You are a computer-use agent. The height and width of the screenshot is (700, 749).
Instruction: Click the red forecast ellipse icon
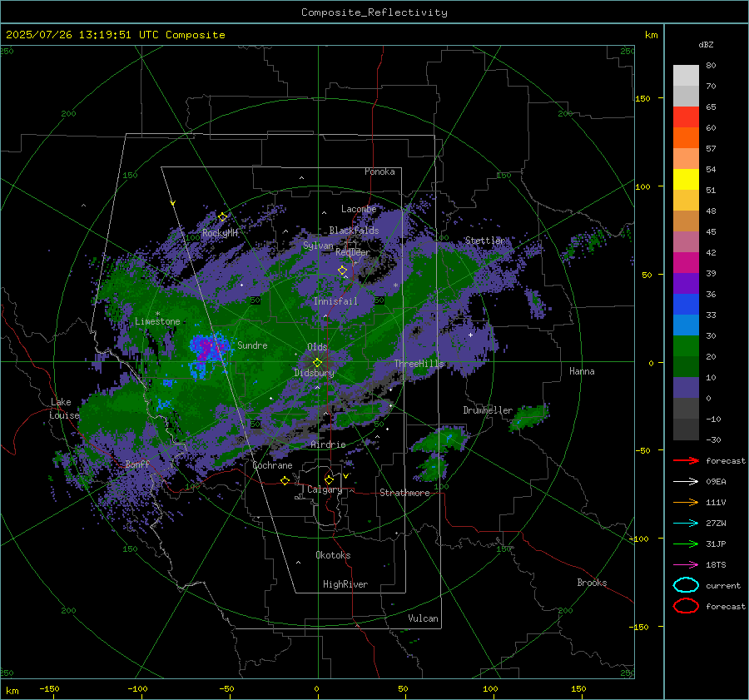click(686, 606)
